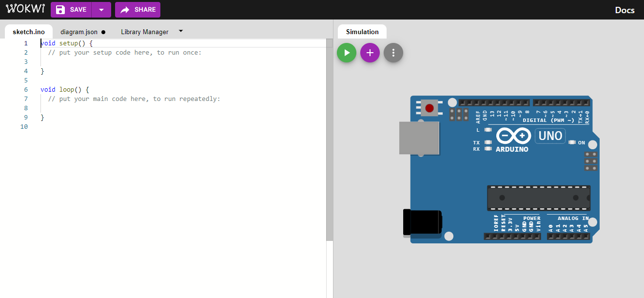Open the simulation three-dot menu
644x298 pixels.
[x=393, y=53]
